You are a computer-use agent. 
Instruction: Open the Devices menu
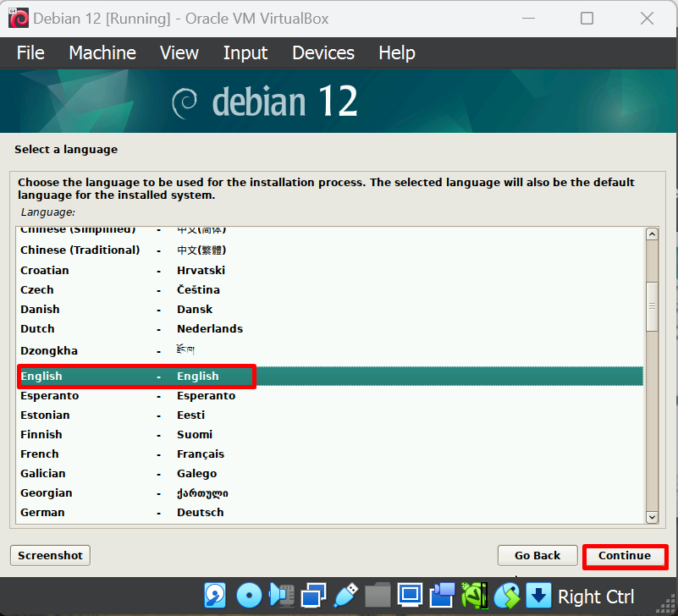[323, 52]
